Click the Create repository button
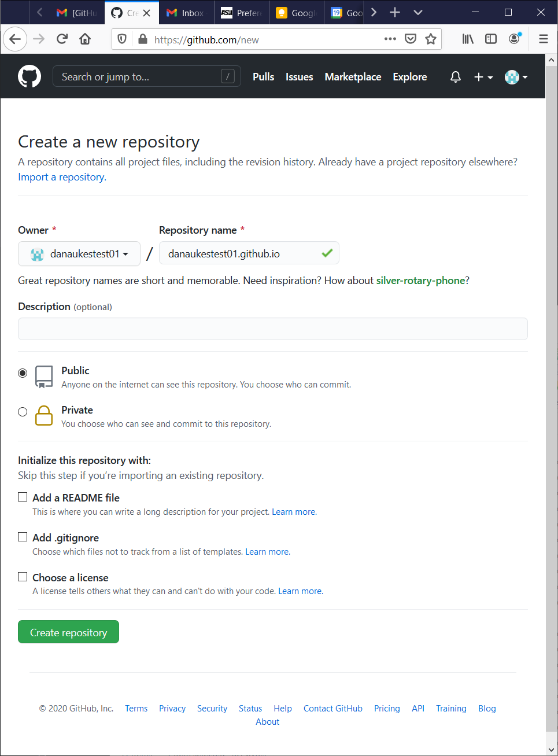The height and width of the screenshot is (756, 558). (68, 632)
